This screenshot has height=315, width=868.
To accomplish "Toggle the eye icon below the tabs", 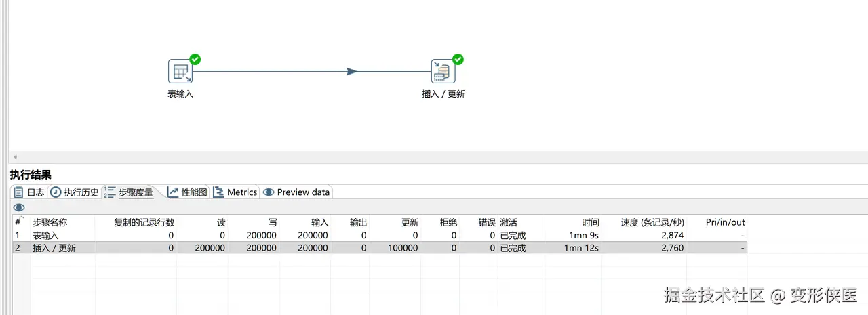I will click(19, 207).
